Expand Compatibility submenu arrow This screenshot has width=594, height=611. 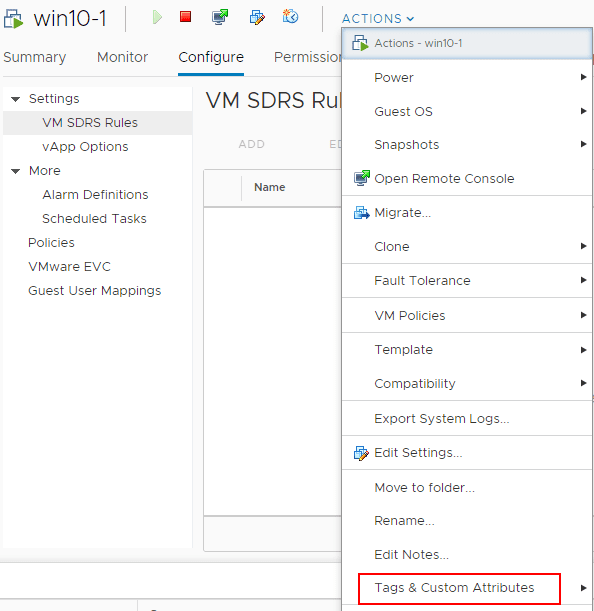583,383
